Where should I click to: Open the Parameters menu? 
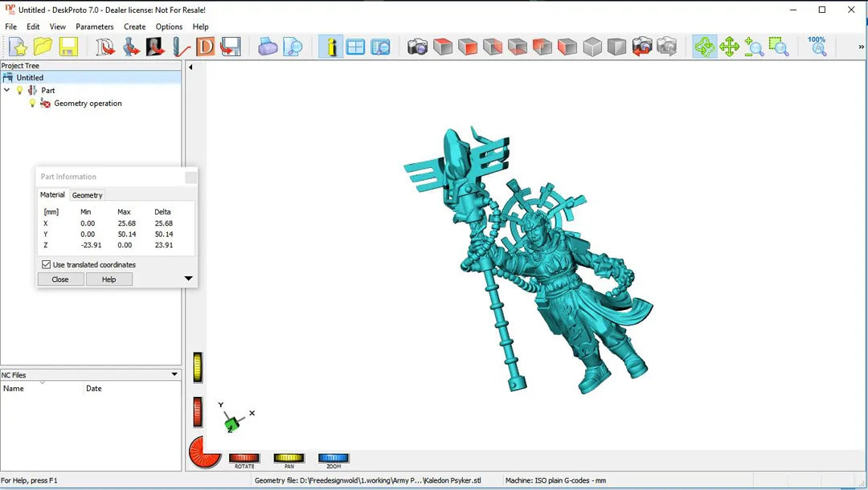(x=95, y=27)
